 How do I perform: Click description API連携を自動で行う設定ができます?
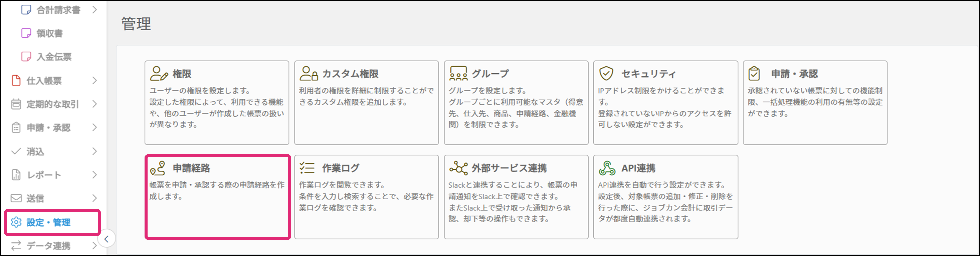click(661, 185)
